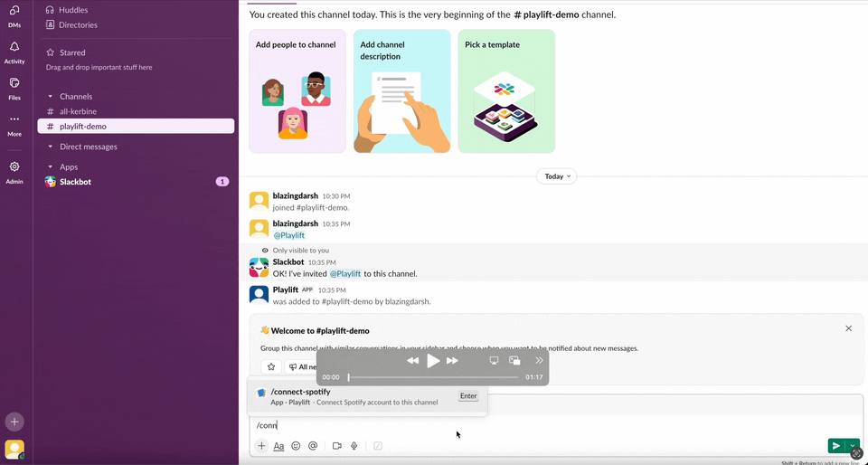This screenshot has height=465, width=868.
Task: Select the all-kerbine channel
Action: click(78, 111)
